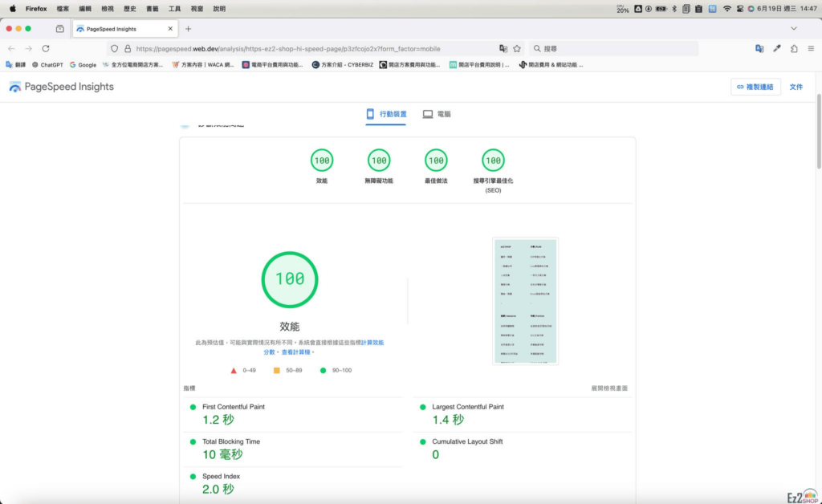Switch to the 行動裝置 (mobile) tab
This screenshot has height=504, width=822.
[386, 114]
